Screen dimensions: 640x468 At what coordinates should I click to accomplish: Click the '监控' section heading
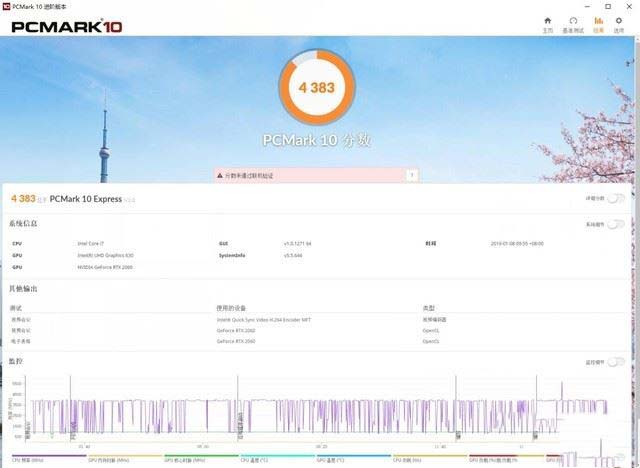16,361
